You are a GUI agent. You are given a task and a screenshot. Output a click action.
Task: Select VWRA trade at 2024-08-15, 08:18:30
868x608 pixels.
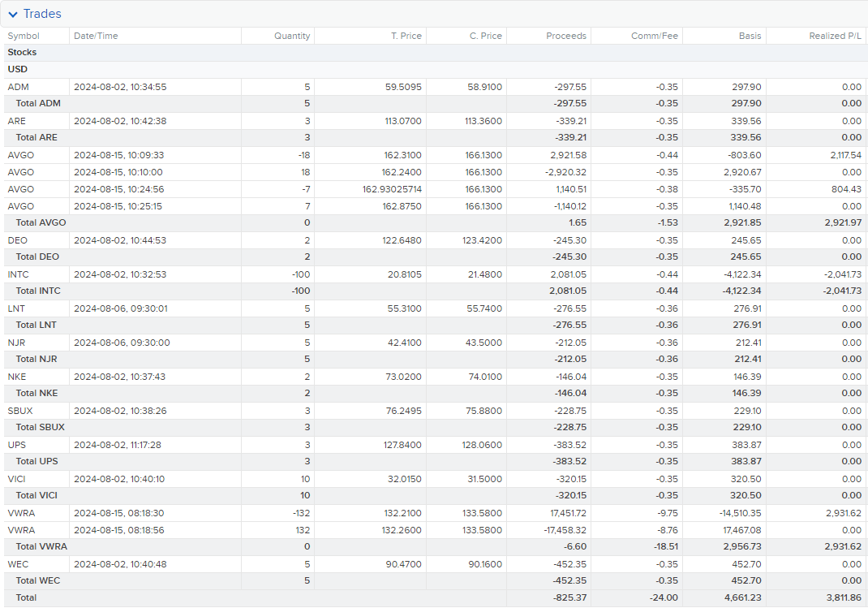tap(119, 513)
